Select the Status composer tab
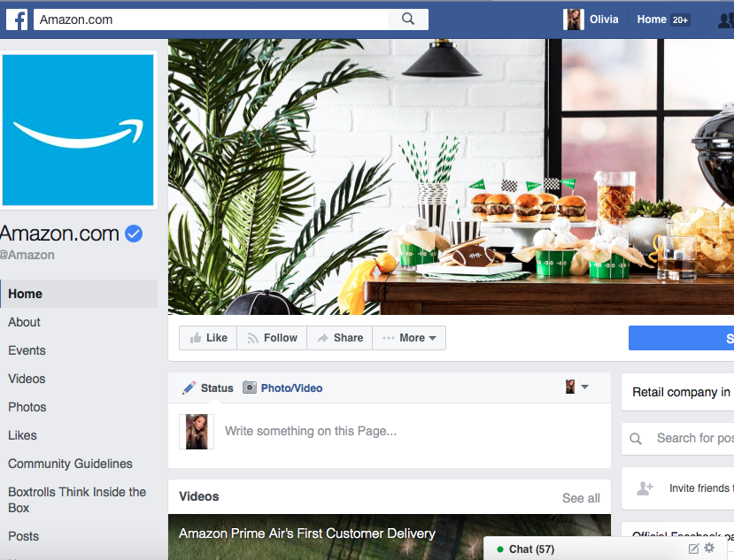Screen dimensions: 734x560 pos(208,387)
